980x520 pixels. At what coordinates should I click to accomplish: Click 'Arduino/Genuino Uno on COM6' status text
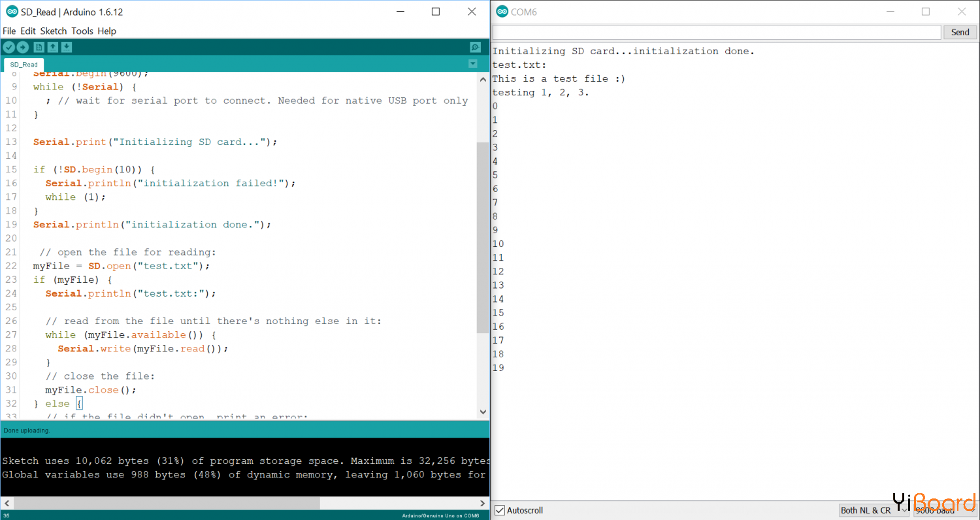point(440,516)
